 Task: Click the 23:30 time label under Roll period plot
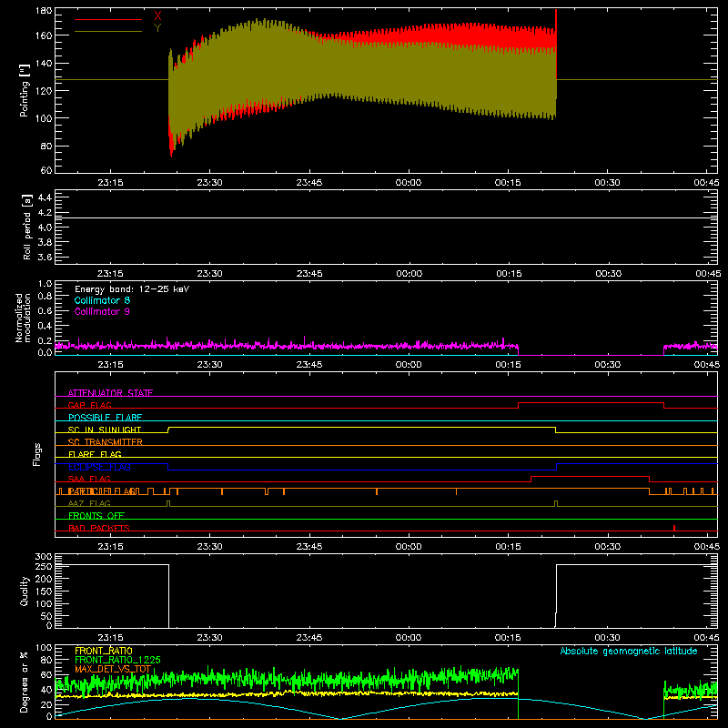click(210, 274)
